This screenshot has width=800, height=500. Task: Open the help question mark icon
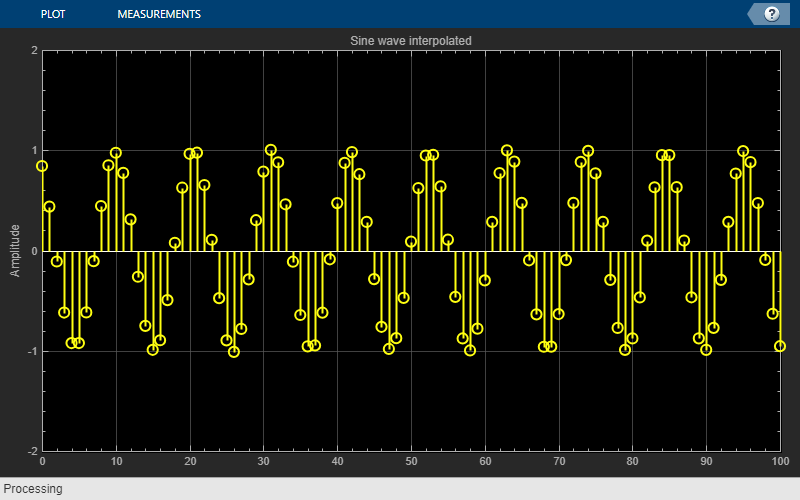pyautogui.click(x=771, y=14)
